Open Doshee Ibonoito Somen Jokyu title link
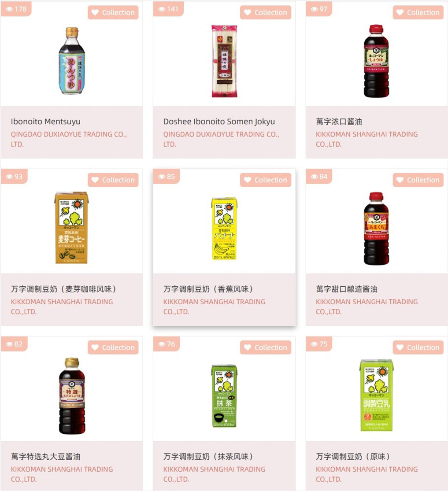This screenshot has width=448, height=491. point(219,122)
